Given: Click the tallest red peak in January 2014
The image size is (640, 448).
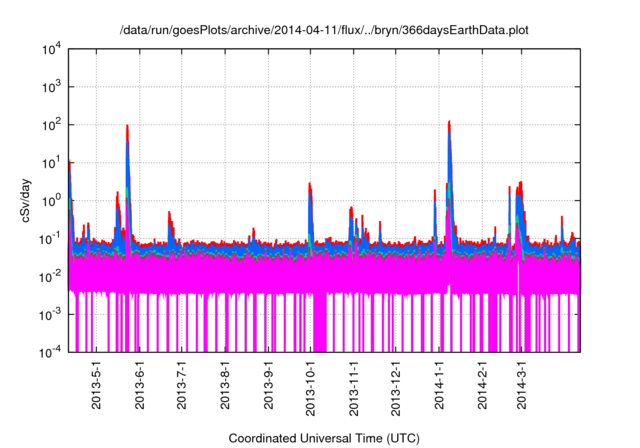Looking at the screenshot, I should (449, 123).
